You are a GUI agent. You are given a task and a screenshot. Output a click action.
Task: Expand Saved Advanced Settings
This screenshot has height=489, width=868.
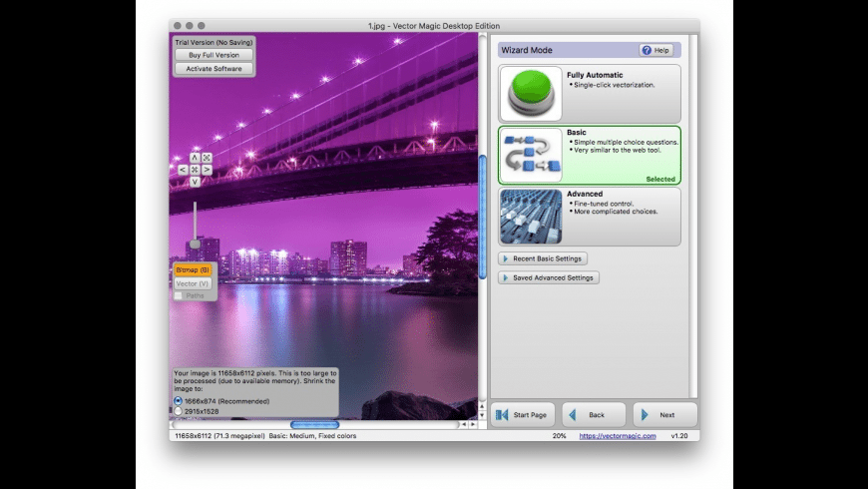point(549,277)
